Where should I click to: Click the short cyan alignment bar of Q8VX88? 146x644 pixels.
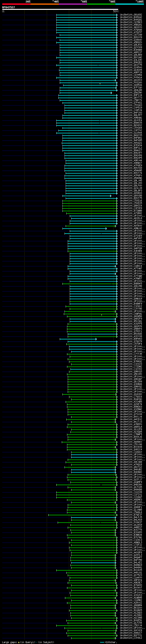pyautogui.click(x=87, y=196)
